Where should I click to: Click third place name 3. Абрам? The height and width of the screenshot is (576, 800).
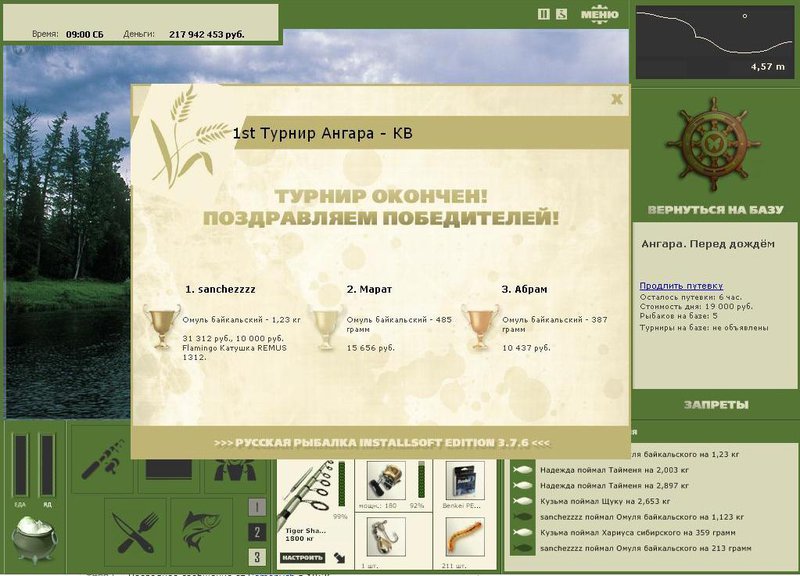524,289
